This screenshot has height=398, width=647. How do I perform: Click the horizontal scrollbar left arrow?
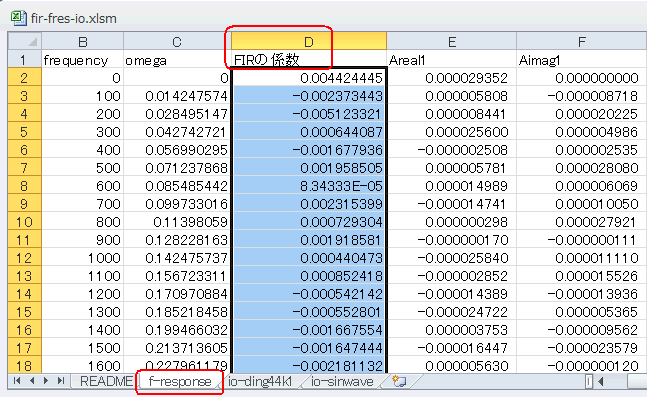601,382
